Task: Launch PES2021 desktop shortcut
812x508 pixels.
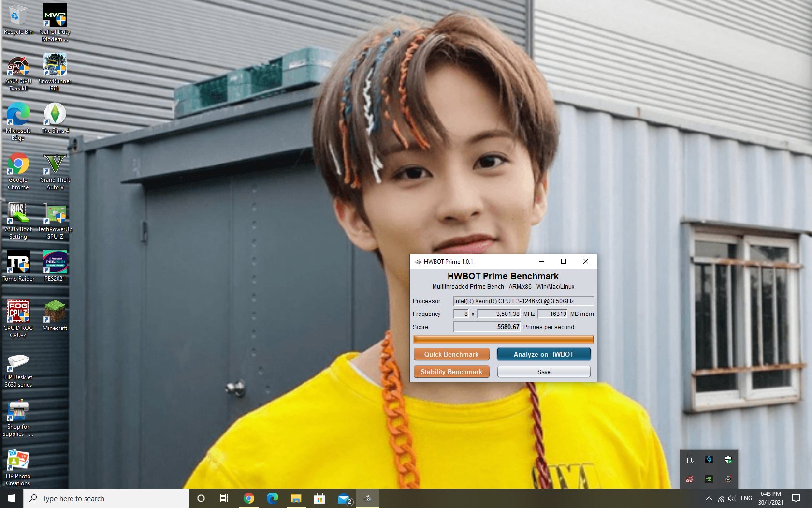Action: [55, 266]
